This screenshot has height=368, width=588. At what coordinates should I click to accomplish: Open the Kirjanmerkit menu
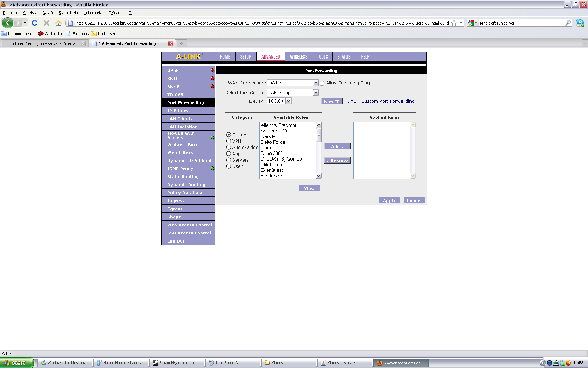93,13
